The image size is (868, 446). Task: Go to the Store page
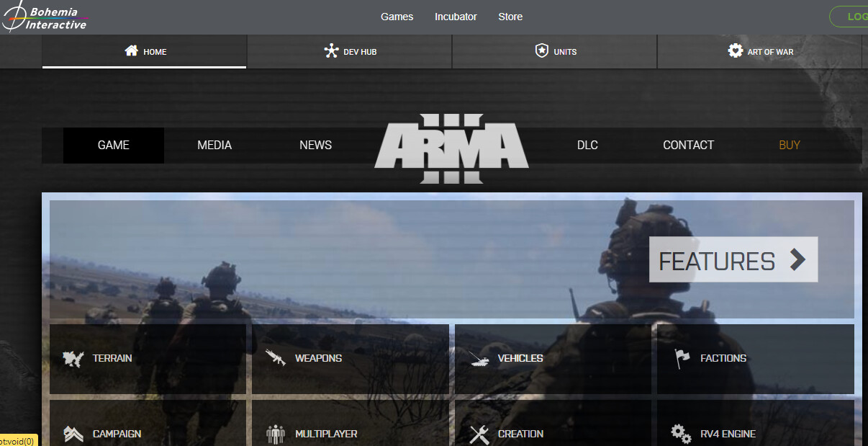tap(510, 17)
